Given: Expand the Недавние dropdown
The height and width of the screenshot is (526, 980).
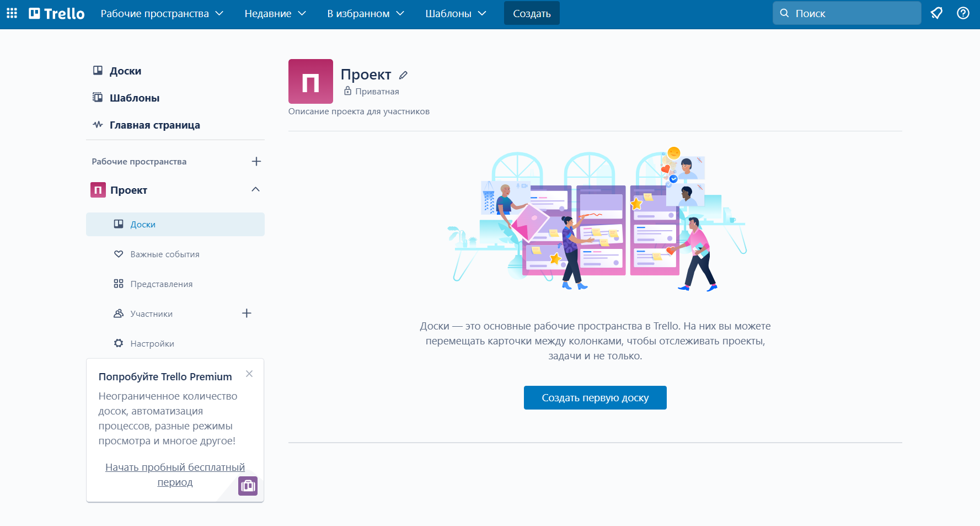Looking at the screenshot, I should pyautogui.click(x=275, y=13).
